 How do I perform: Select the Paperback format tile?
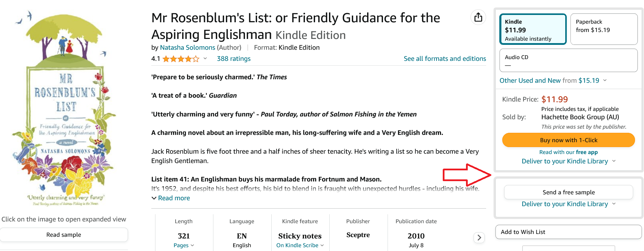click(x=604, y=29)
